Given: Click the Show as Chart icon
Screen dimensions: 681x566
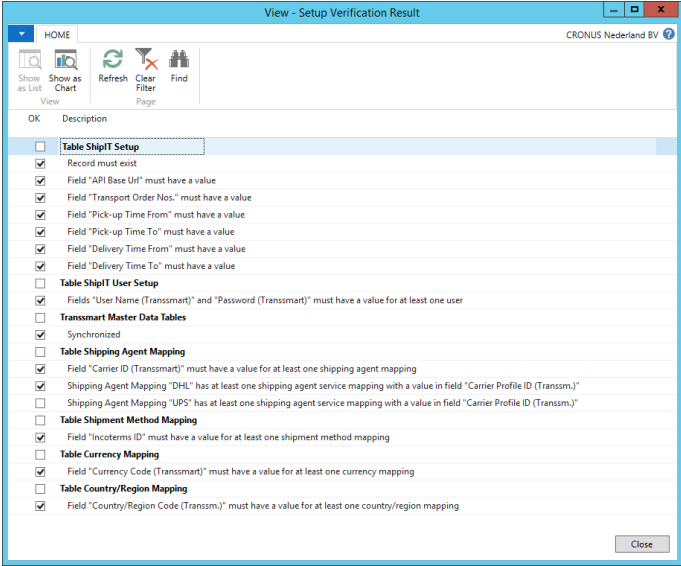Looking at the screenshot, I should [x=65, y=69].
